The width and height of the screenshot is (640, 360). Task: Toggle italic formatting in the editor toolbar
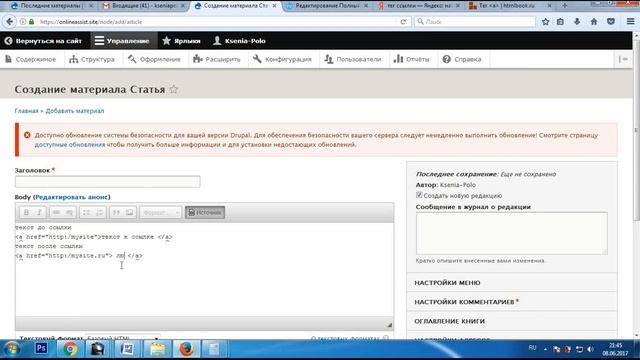point(39,212)
